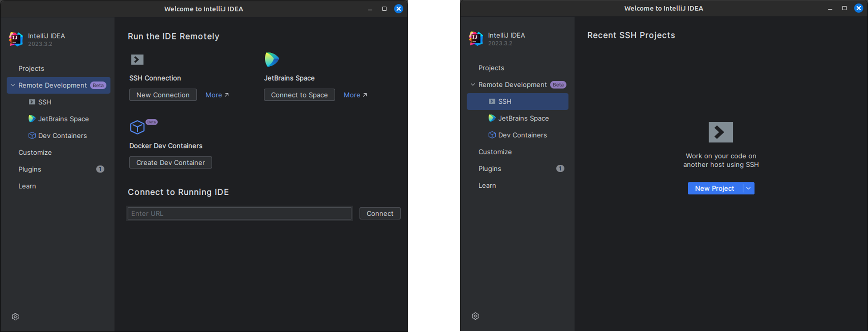This screenshot has width=868, height=332.
Task: Click the Docker Dev Containers cube icon
Action: coord(137,127)
